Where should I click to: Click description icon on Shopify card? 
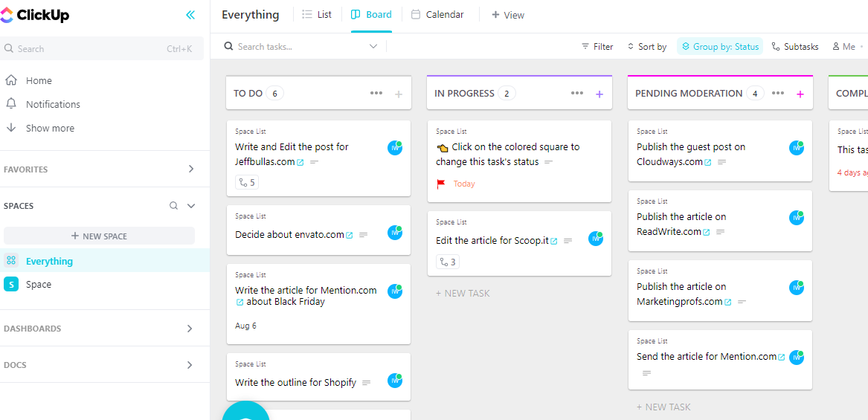click(366, 383)
